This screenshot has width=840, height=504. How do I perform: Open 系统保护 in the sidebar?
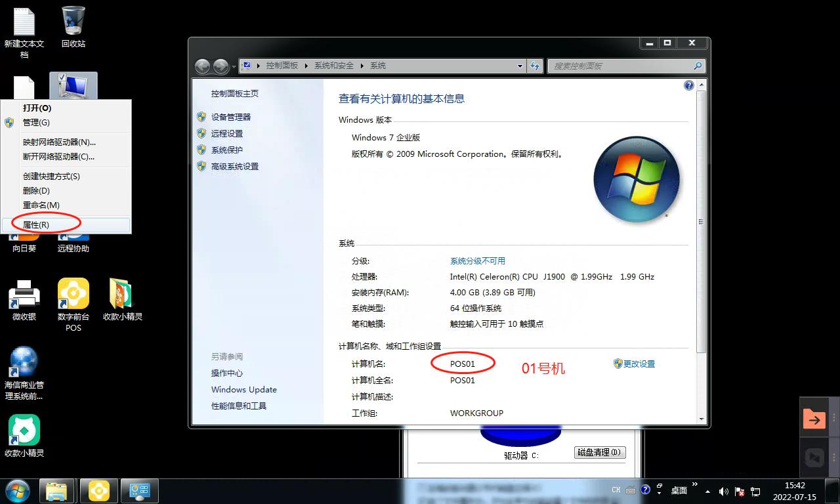(x=227, y=150)
